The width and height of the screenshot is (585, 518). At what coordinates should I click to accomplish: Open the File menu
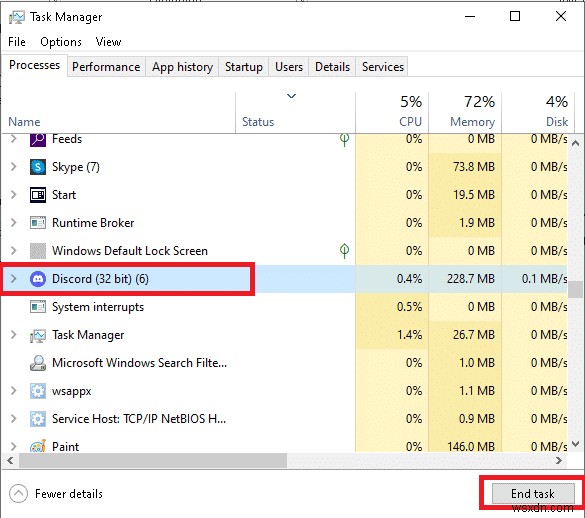pos(17,42)
